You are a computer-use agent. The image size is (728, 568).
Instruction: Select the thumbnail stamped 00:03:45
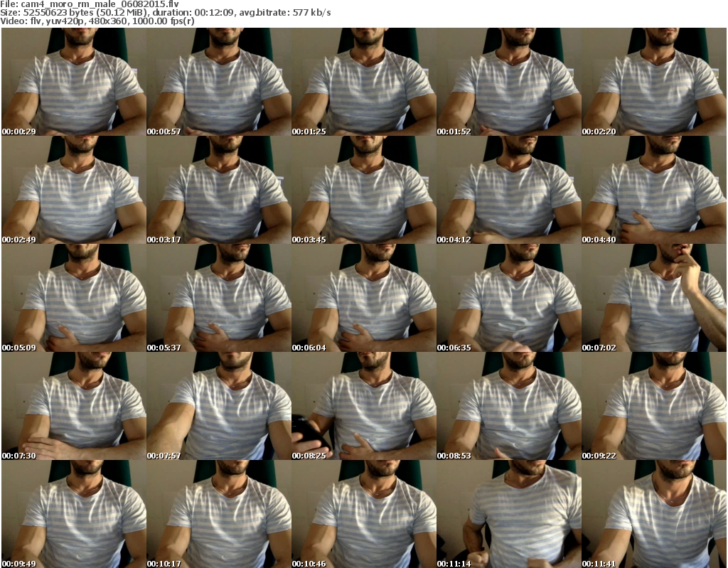pos(364,190)
